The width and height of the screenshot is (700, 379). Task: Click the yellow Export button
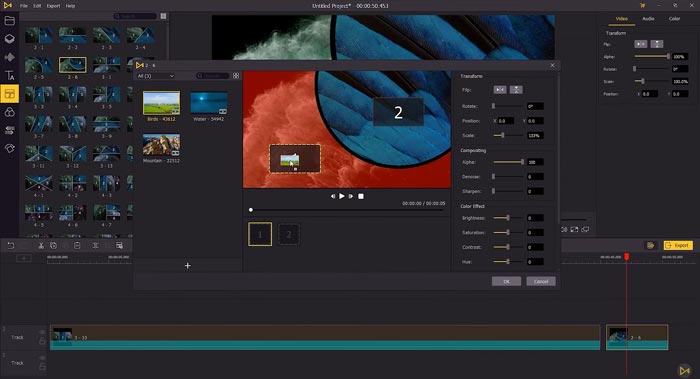[x=678, y=246]
